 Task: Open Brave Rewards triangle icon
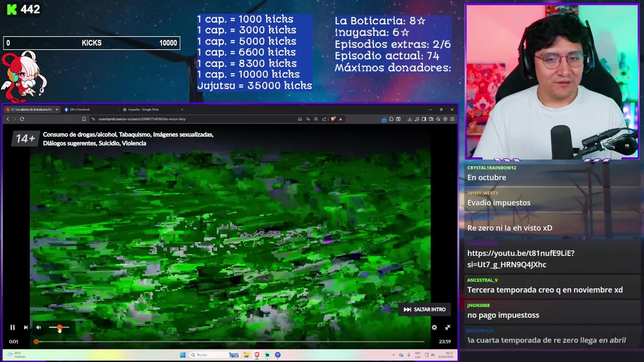click(x=341, y=119)
